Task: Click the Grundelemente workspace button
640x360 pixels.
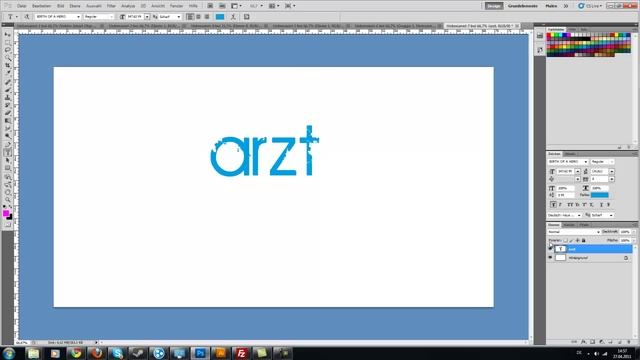Action: point(523,6)
